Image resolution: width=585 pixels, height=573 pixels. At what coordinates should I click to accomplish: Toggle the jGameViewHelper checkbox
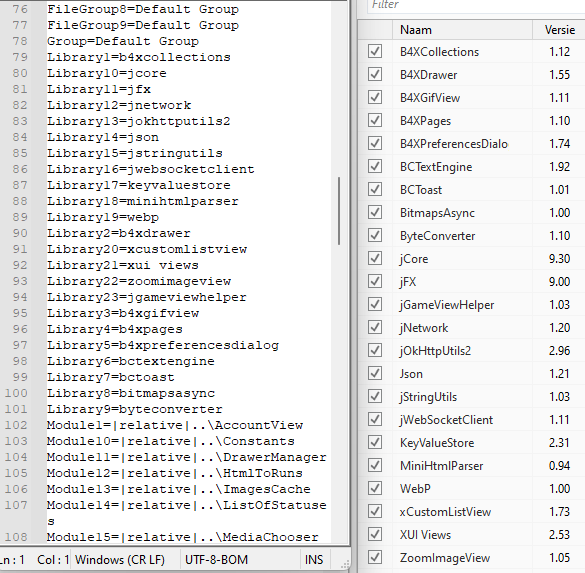click(x=375, y=304)
